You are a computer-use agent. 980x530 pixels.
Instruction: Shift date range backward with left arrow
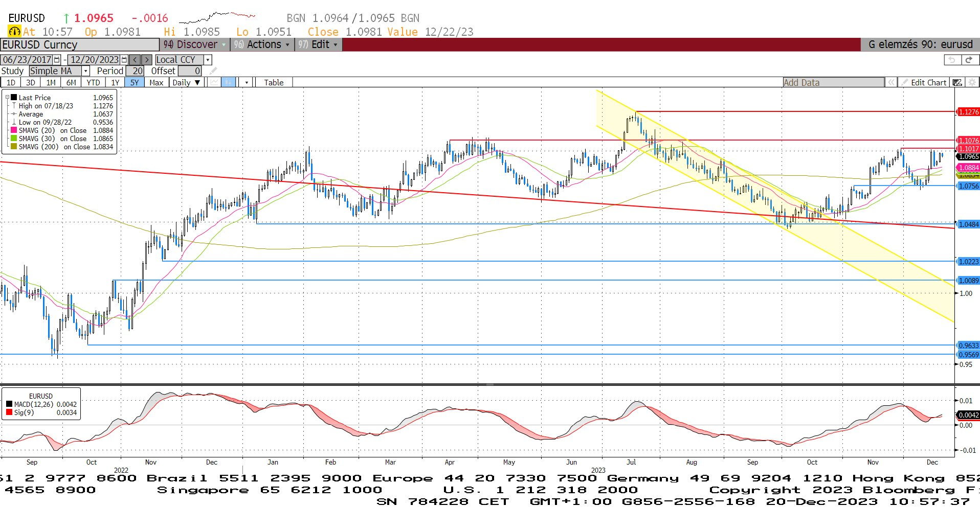[135, 60]
